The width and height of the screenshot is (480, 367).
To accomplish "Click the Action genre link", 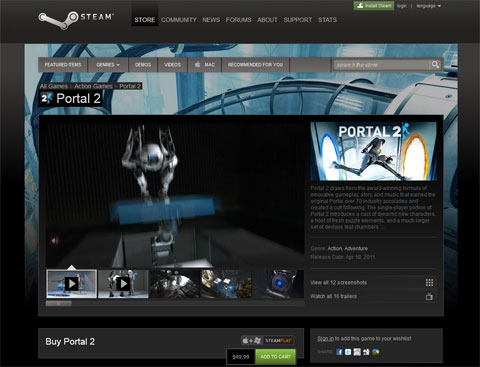I will [x=335, y=248].
